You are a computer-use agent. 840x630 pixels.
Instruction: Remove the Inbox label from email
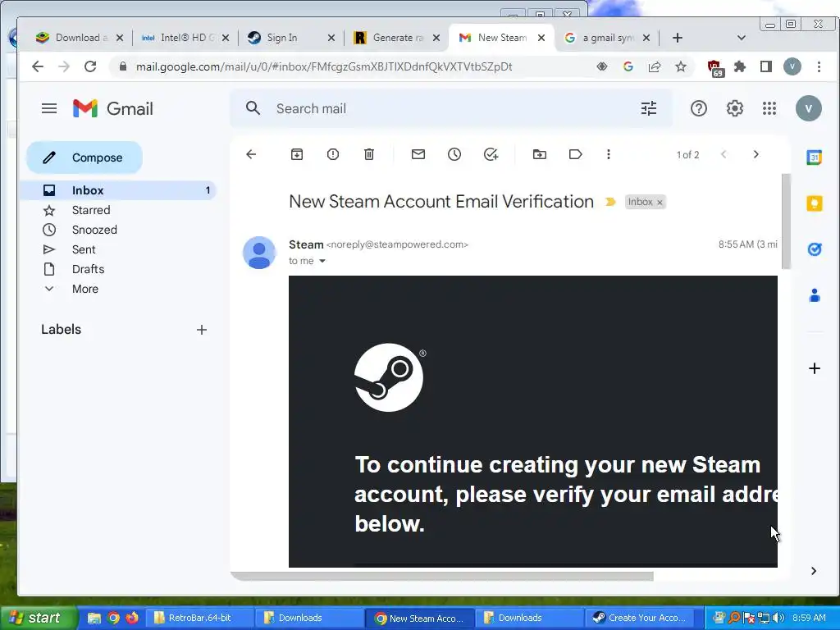660,203
